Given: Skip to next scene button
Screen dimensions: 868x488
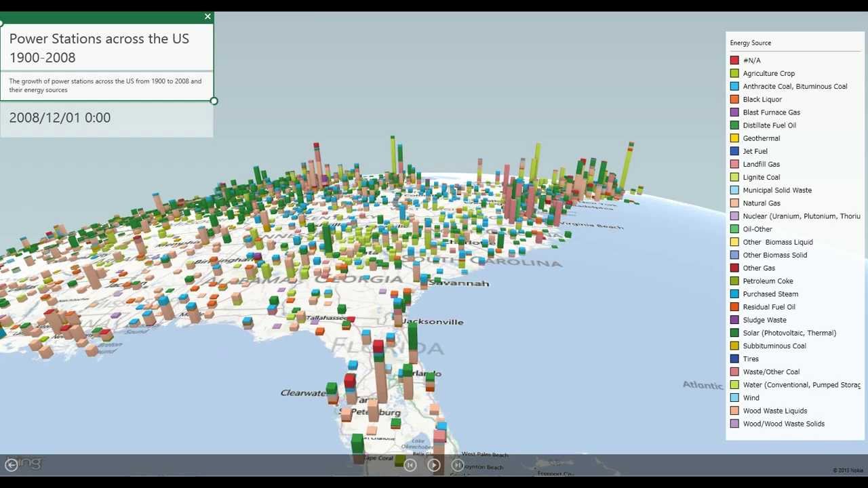Looking at the screenshot, I should point(458,465).
